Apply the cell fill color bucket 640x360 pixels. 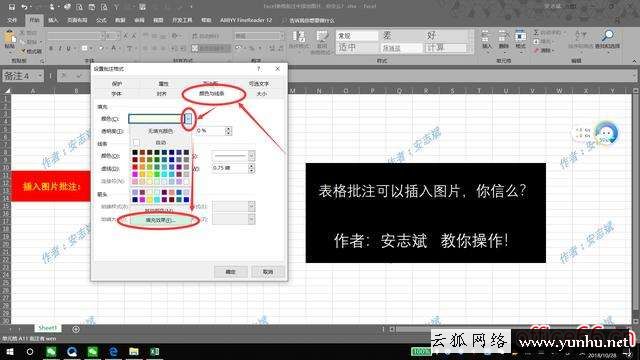(101, 48)
